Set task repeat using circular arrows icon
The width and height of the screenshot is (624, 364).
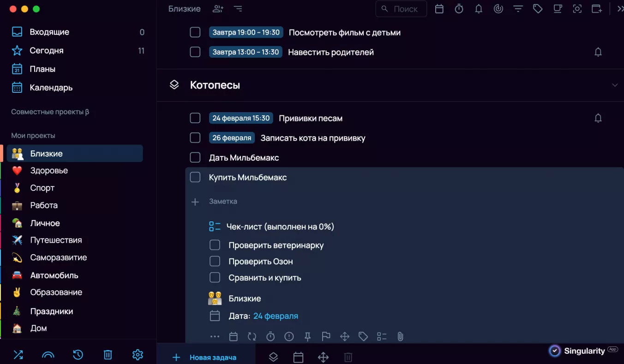click(252, 337)
